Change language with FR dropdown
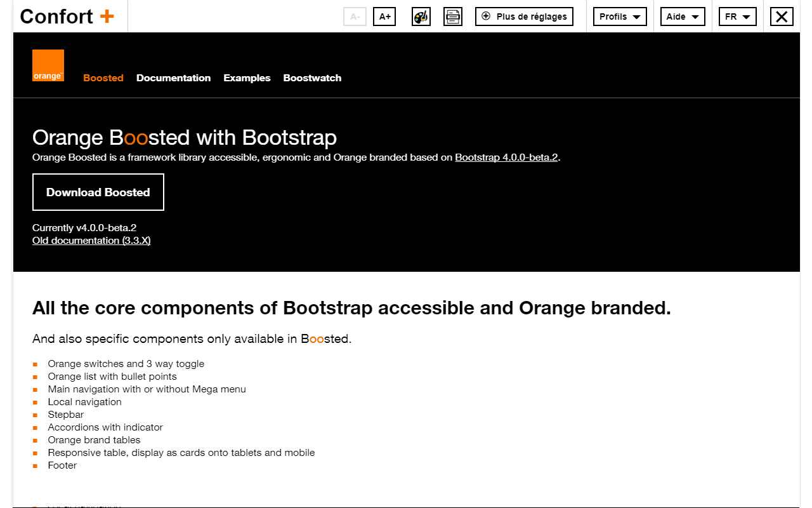The image size is (812, 508). 737,17
